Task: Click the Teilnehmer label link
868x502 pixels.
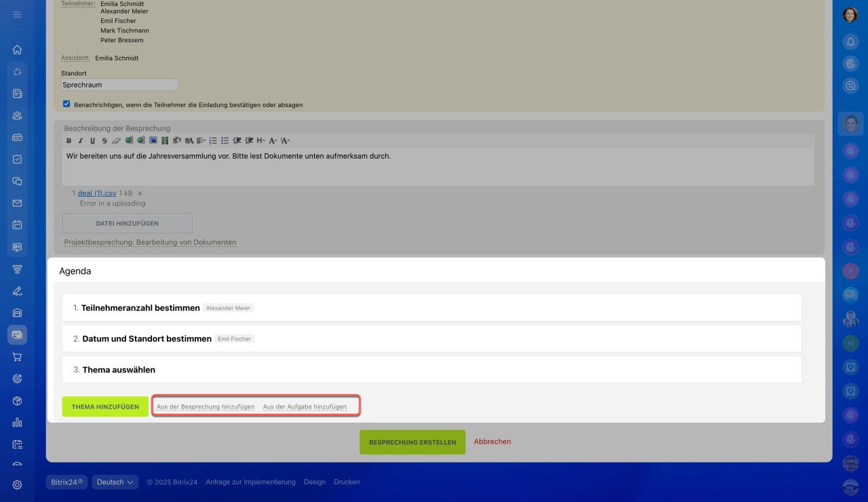Action: click(78, 3)
